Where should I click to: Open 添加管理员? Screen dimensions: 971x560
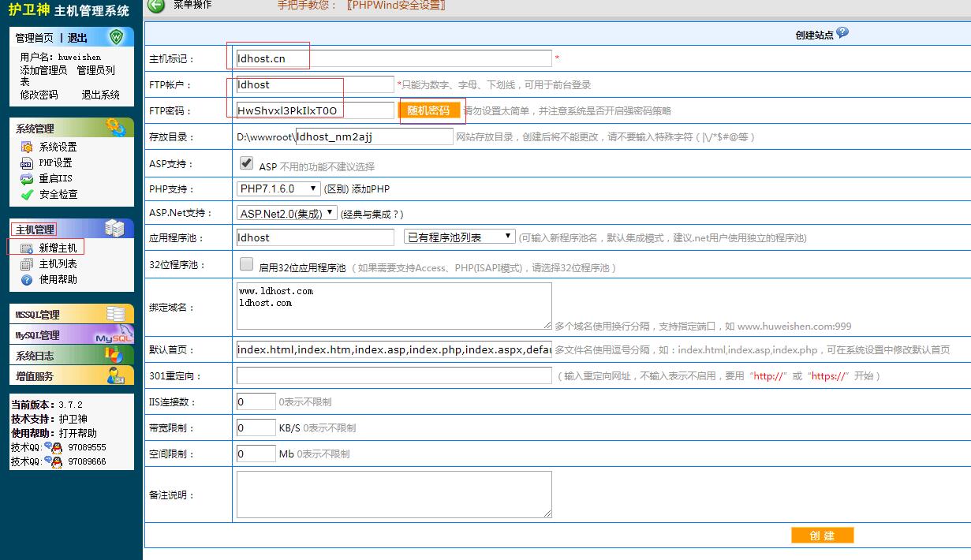coord(43,70)
